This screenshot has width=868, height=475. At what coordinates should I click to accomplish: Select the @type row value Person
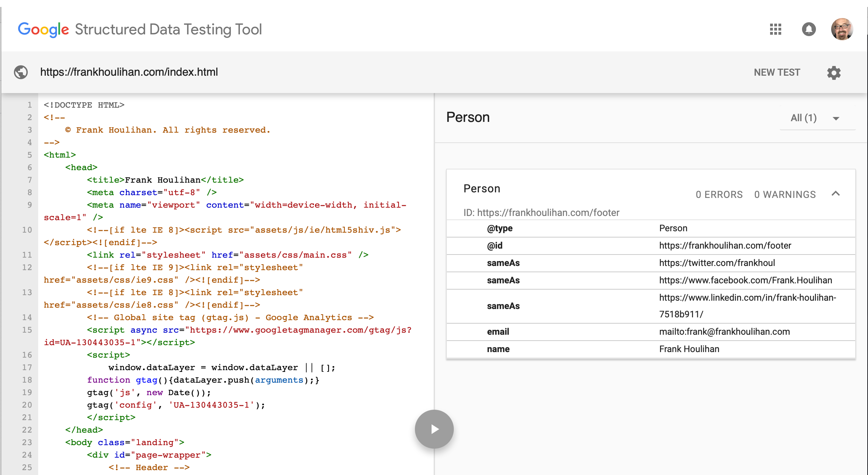[x=673, y=228]
